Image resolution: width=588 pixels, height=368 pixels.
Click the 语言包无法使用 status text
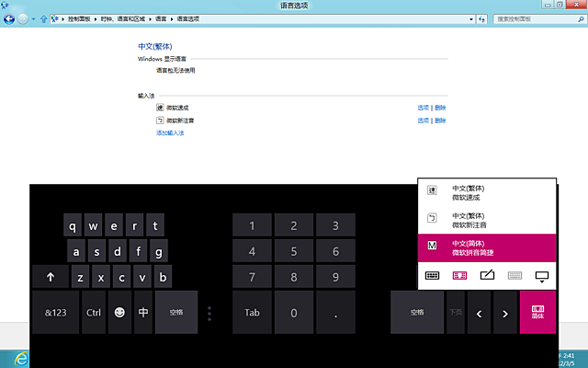click(175, 70)
